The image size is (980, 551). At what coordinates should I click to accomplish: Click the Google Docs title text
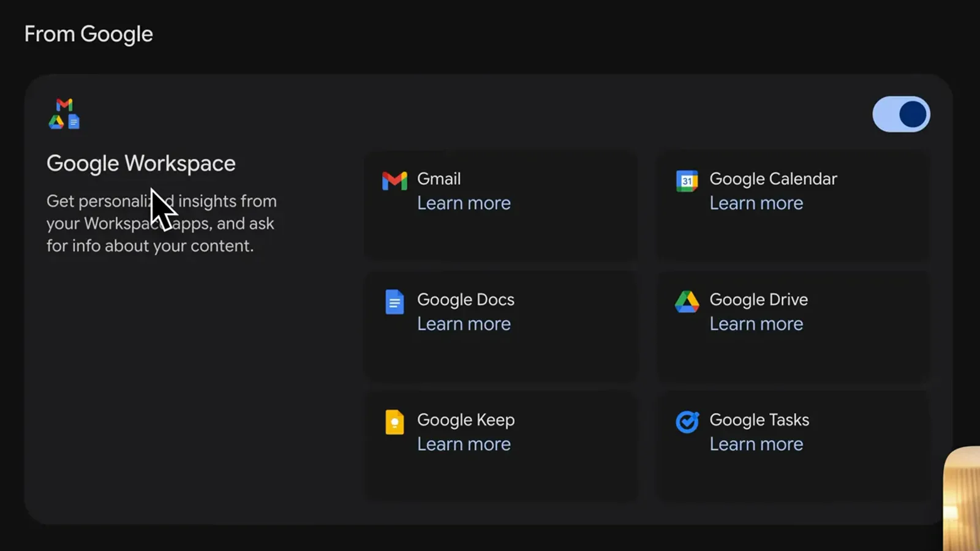(x=466, y=299)
